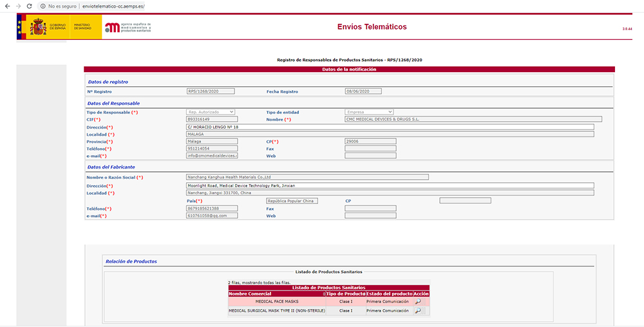Image resolution: width=644 pixels, height=327 pixels.
Task: View details of MEDICAL FACE MASKS with magnifier
Action: (x=419, y=301)
